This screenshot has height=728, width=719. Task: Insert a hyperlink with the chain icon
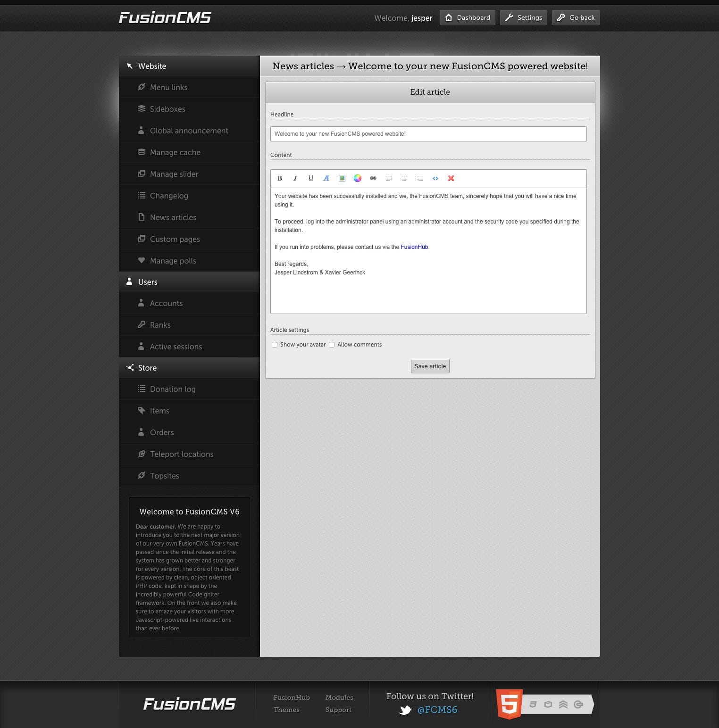373,178
